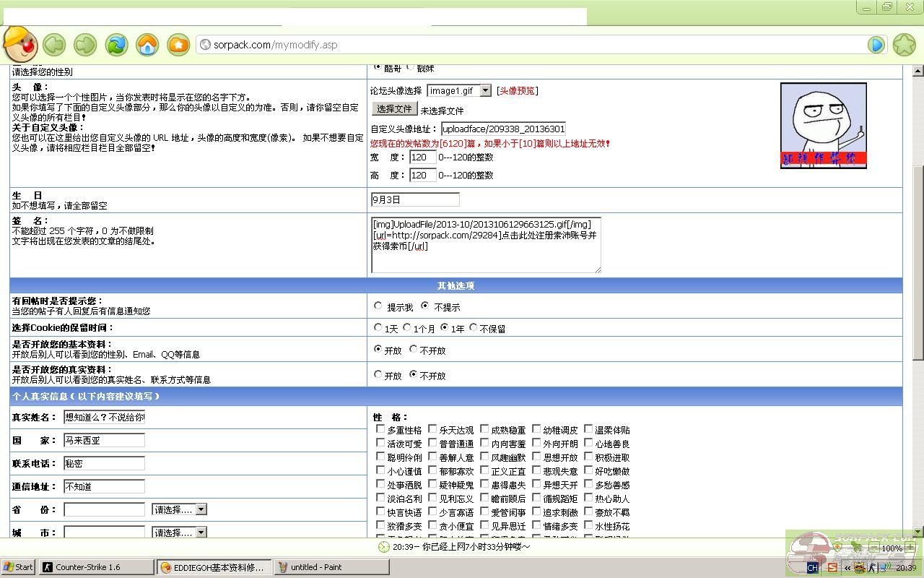Screen dimensions: 924x578
Task: Check the 乐天达观 personality checkbox
Action: 432,429
